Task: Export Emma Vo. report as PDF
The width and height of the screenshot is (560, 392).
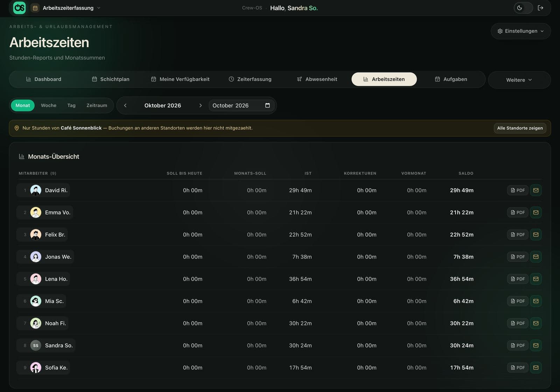Action: pyautogui.click(x=518, y=212)
